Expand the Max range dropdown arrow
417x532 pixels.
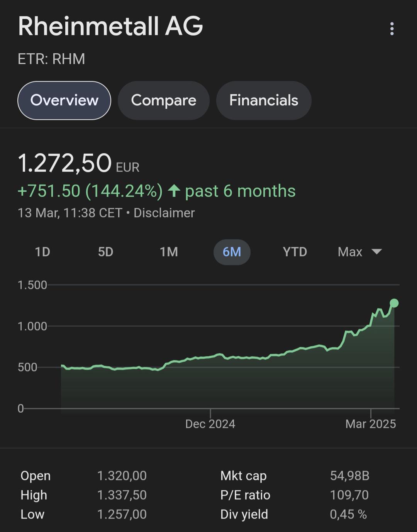pyautogui.click(x=376, y=252)
